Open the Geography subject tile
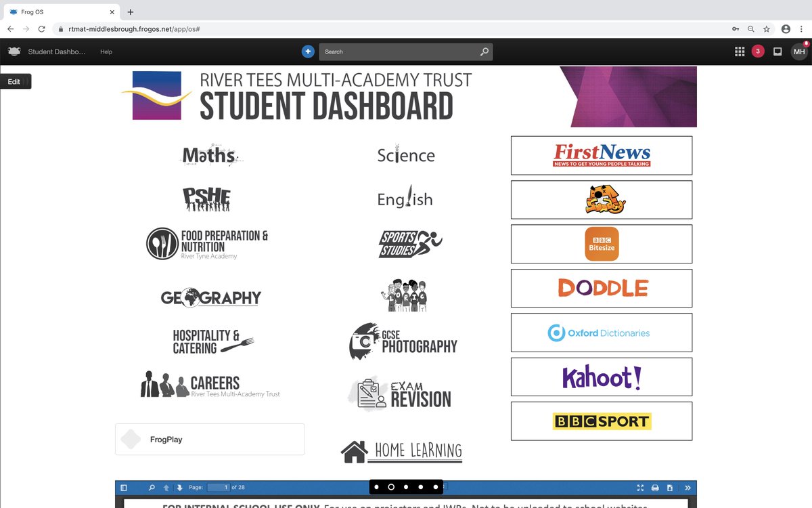 (211, 297)
